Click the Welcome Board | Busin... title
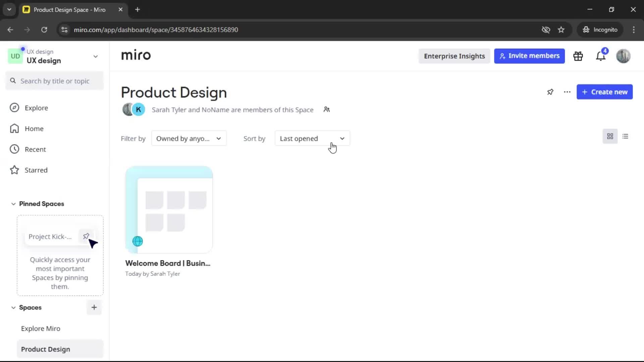 tap(168, 263)
